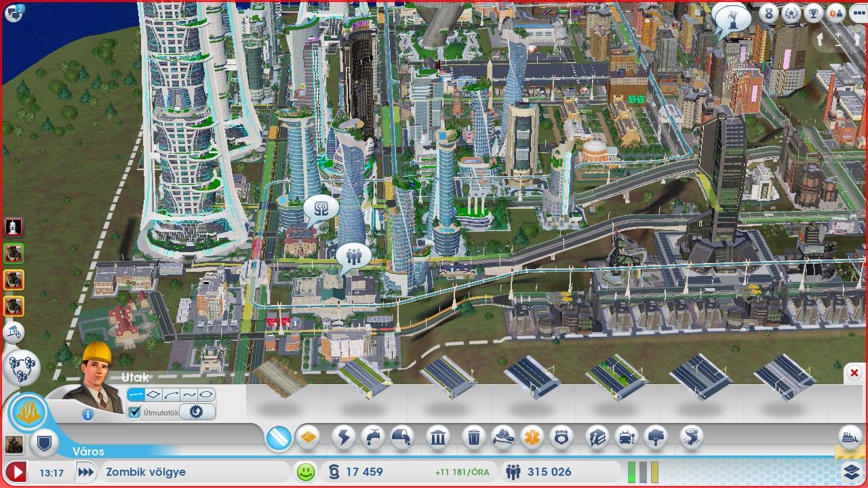
Task: Open the Education books menu
Action: 597,438
